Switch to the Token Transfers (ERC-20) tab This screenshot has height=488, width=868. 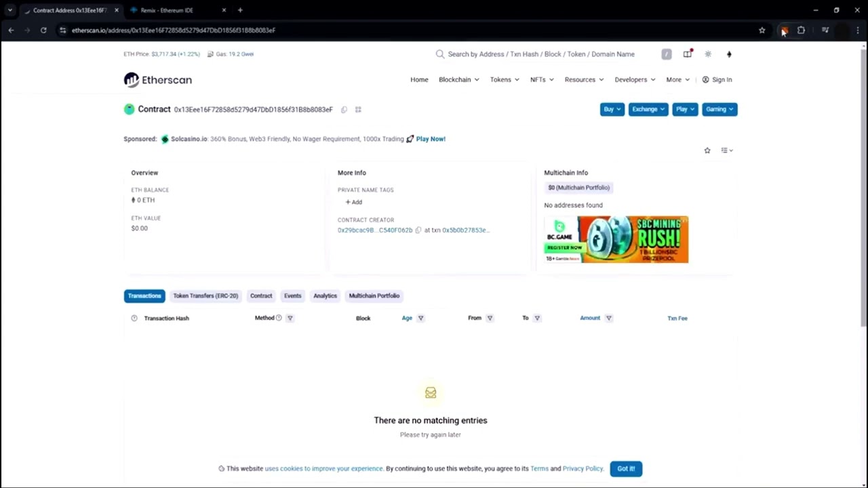205,296
